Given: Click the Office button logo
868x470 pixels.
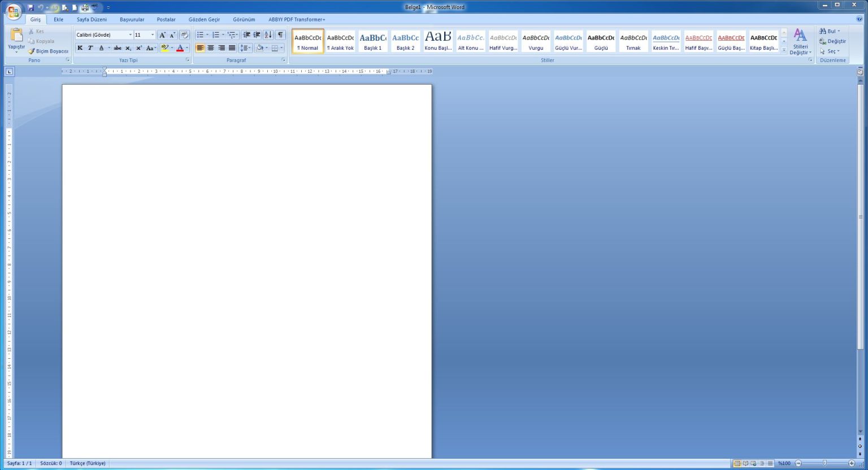Looking at the screenshot, I should [x=13, y=11].
